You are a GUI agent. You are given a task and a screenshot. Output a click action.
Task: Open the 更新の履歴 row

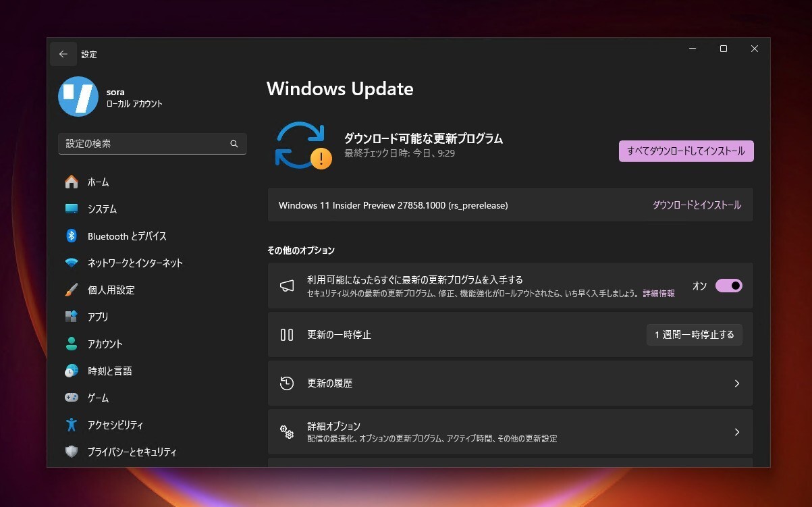[510, 383]
